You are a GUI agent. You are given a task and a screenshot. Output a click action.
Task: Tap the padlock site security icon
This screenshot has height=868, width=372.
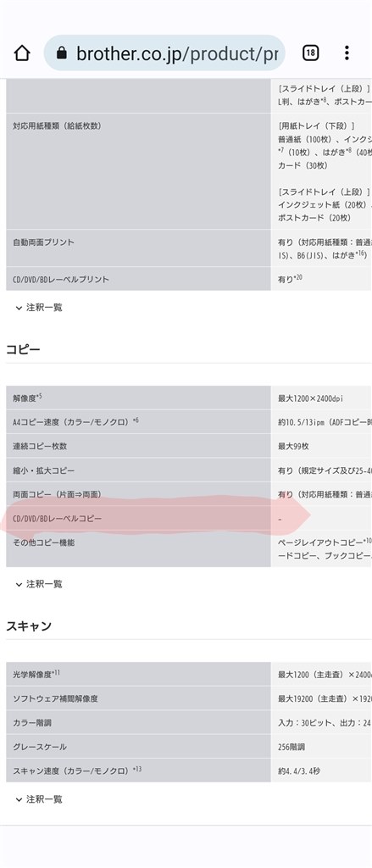62,53
